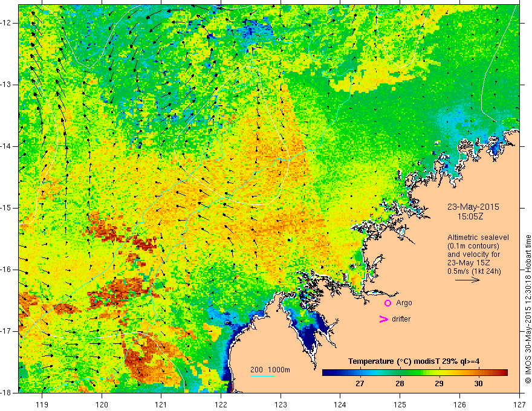This screenshot has height=411, width=532.
Task: Click the '0.5m/s (1kt 24h)' label
Action: coord(474,271)
